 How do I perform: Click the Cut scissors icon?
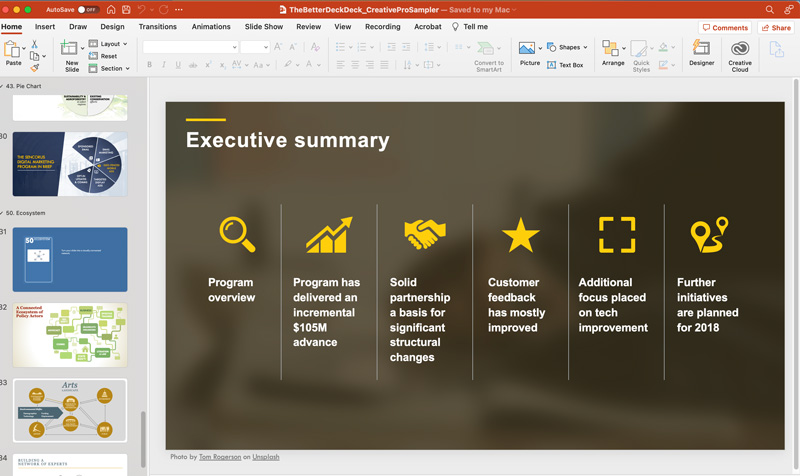point(34,44)
